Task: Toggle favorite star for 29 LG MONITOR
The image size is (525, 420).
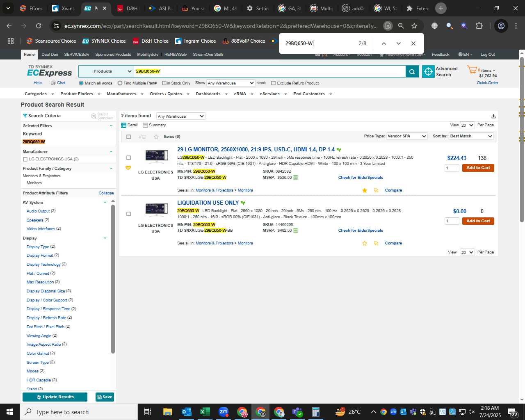Action: click(365, 190)
